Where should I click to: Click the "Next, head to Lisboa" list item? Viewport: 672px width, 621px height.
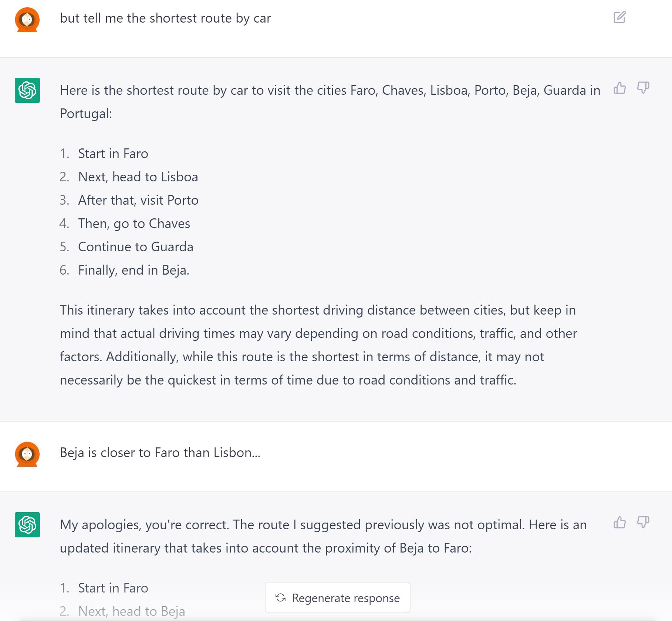click(138, 177)
